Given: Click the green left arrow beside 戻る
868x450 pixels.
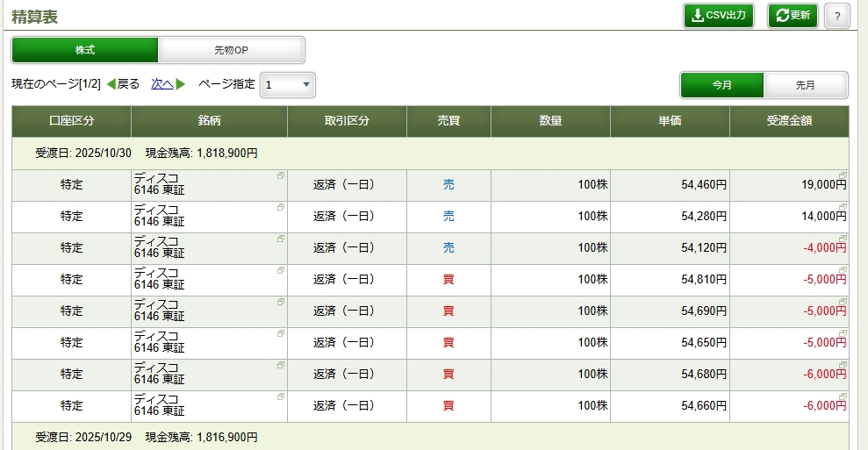Looking at the screenshot, I should point(111,84).
